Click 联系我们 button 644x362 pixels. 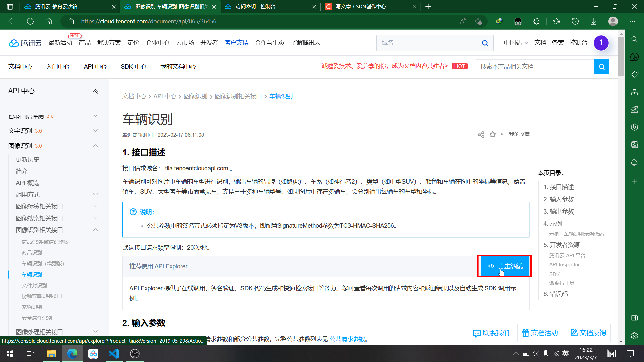491,333
